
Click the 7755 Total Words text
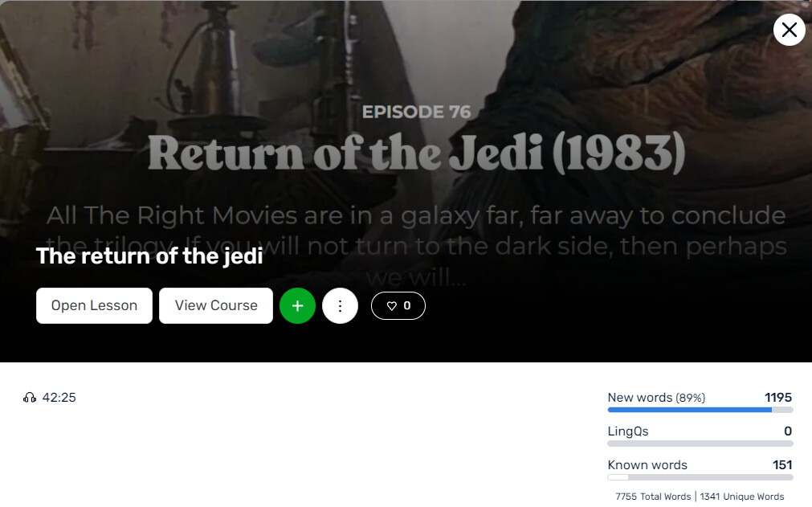pyautogui.click(x=653, y=496)
